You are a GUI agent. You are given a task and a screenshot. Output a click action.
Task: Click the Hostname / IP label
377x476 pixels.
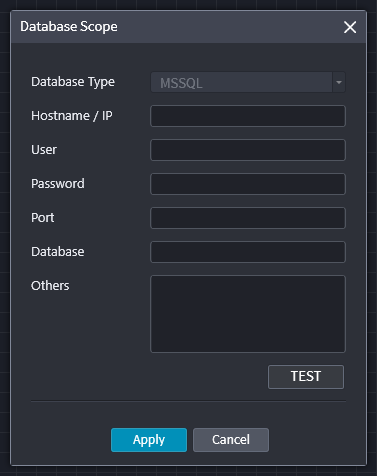(72, 116)
